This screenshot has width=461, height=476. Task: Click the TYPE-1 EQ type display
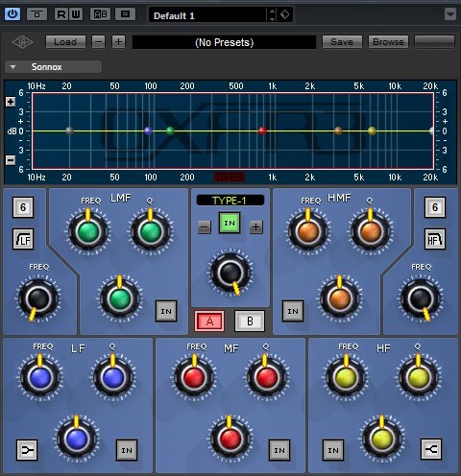pos(230,201)
